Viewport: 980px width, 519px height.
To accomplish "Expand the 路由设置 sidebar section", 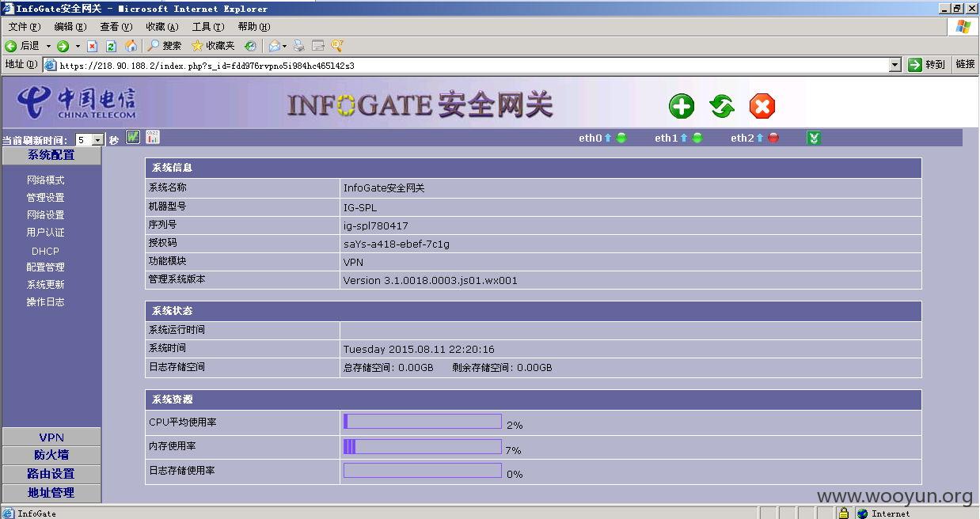I will tap(51, 474).
